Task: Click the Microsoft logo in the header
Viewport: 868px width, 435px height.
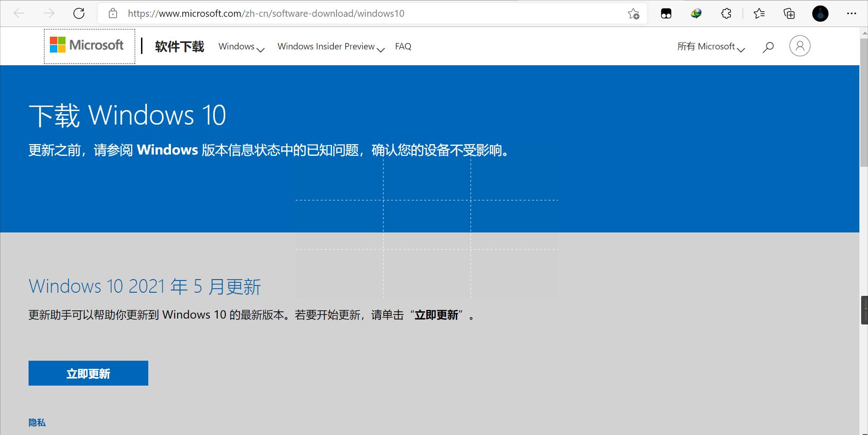Action: 89,46
